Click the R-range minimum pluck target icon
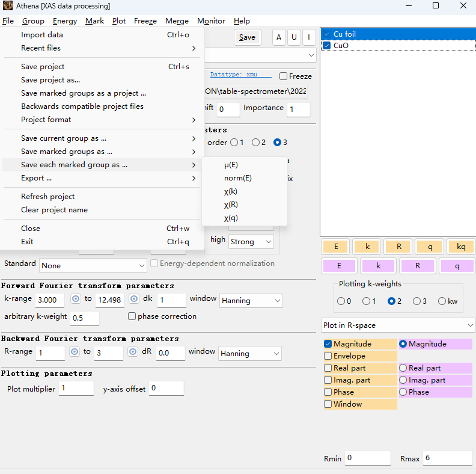Image resolution: width=476 pixels, height=474 pixels. tap(74, 352)
